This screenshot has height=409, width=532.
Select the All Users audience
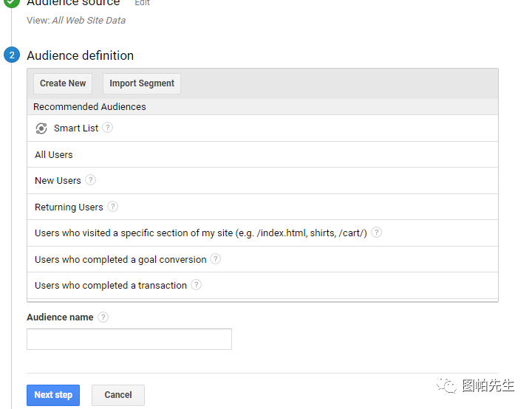(54, 155)
